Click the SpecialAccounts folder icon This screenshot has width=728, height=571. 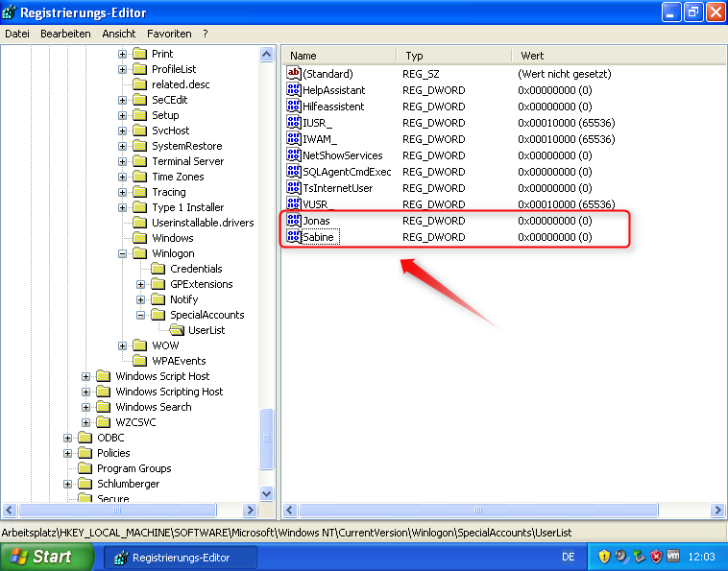(158, 315)
